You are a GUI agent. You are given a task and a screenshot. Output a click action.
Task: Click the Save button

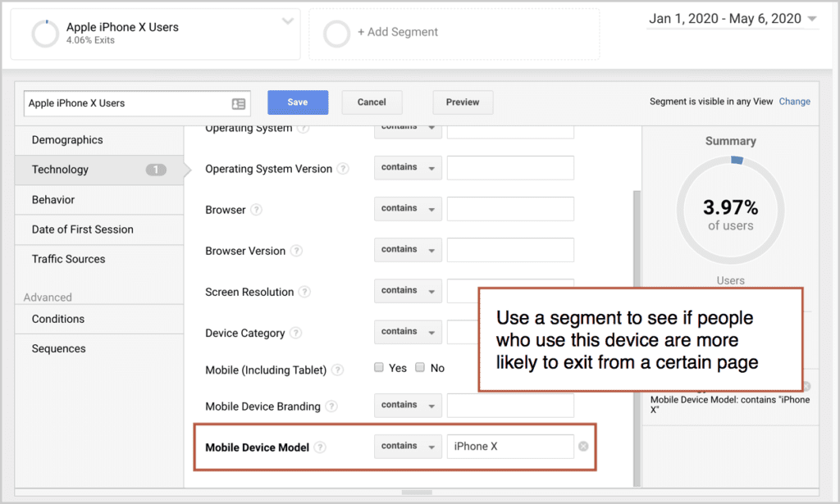pyautogui.click(x=298, y=102)
